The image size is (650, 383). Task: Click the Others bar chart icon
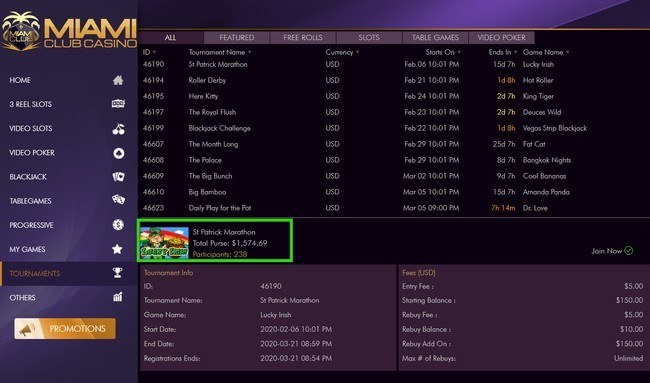[118, 296]
